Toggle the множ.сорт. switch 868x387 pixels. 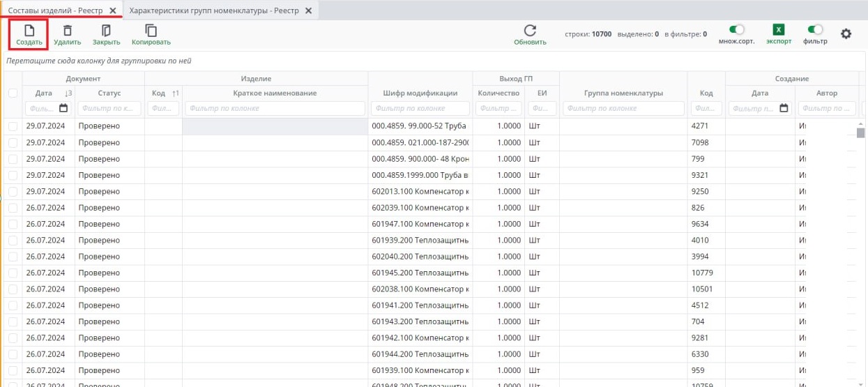click(x=736, y=30)
